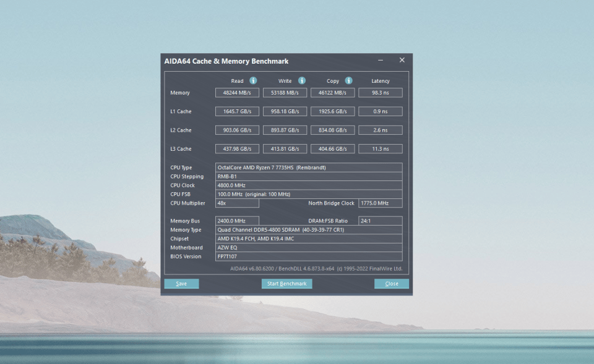Screen dimensions: 594x364
Task: Save the benchmark results
Action: pos(181,284)
